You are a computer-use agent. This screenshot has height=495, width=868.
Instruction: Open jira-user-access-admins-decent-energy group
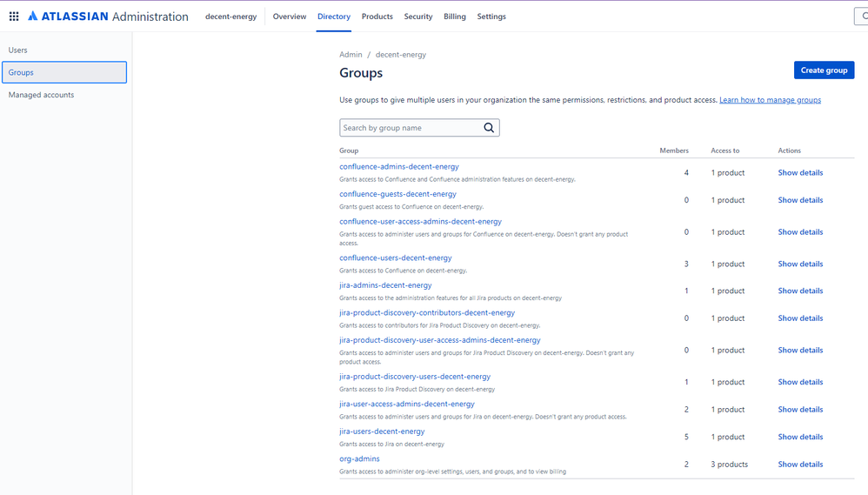[407, 405]
